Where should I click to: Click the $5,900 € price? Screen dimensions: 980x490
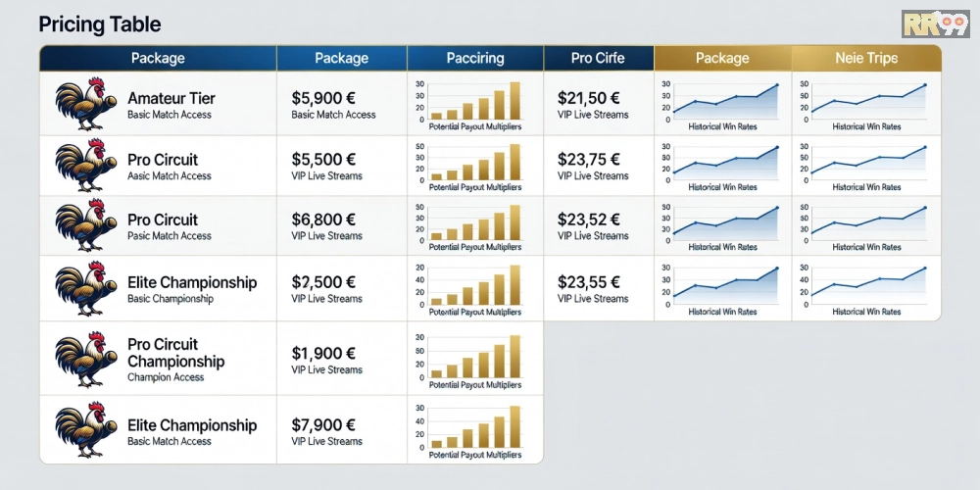323,98
